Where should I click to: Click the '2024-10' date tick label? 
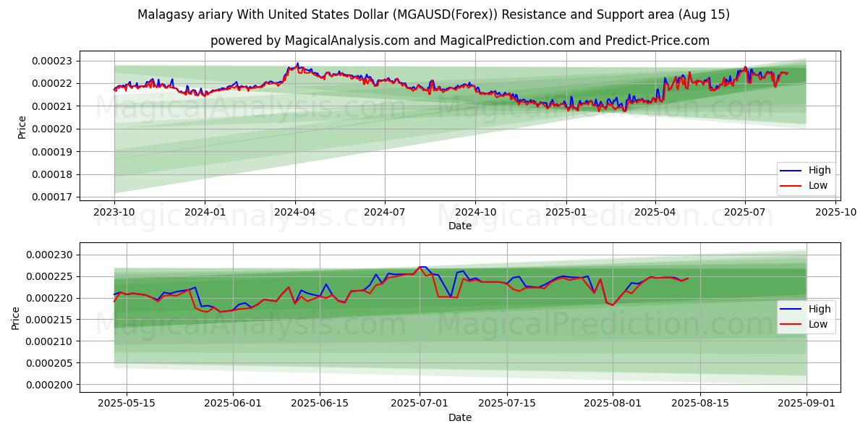click(475, 212)
